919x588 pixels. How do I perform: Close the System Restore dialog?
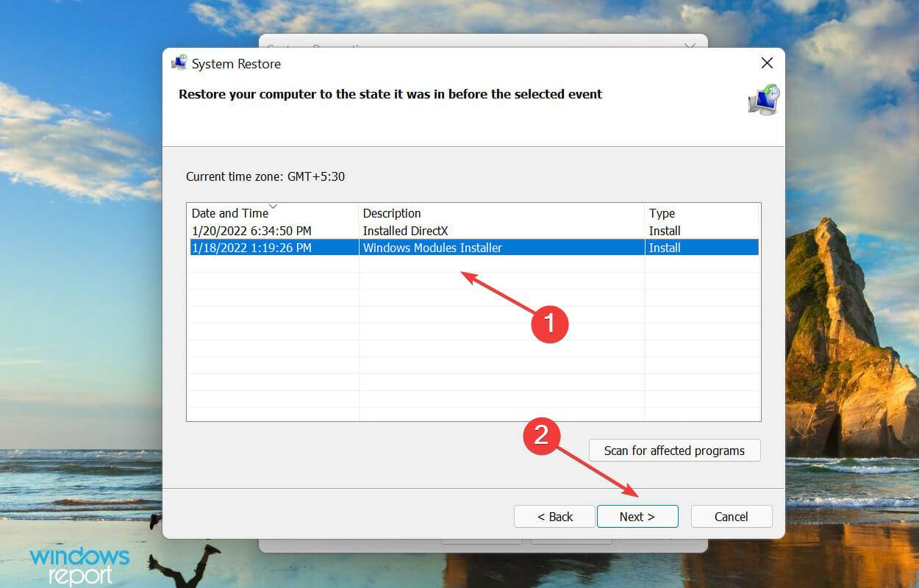(x=767, y=63)
